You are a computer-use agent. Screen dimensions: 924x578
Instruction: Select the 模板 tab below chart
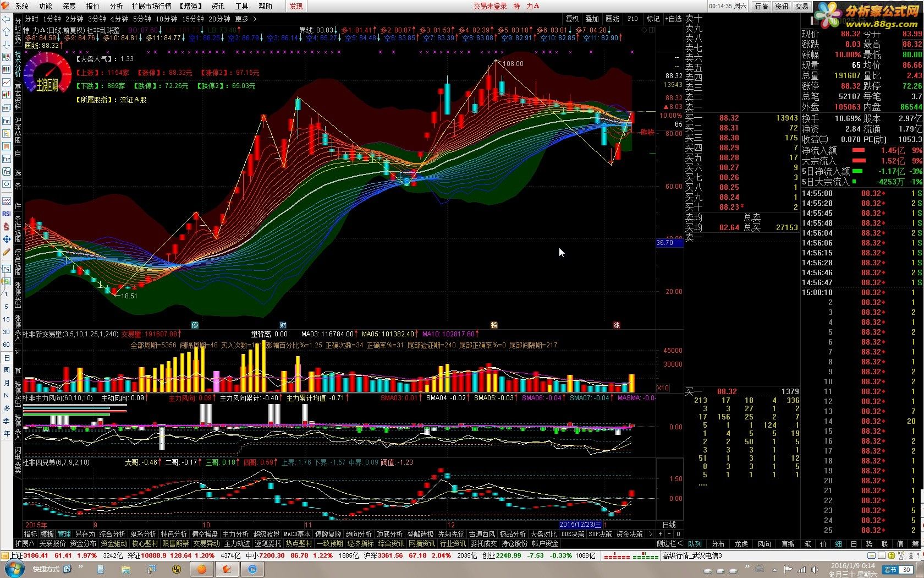47,534
